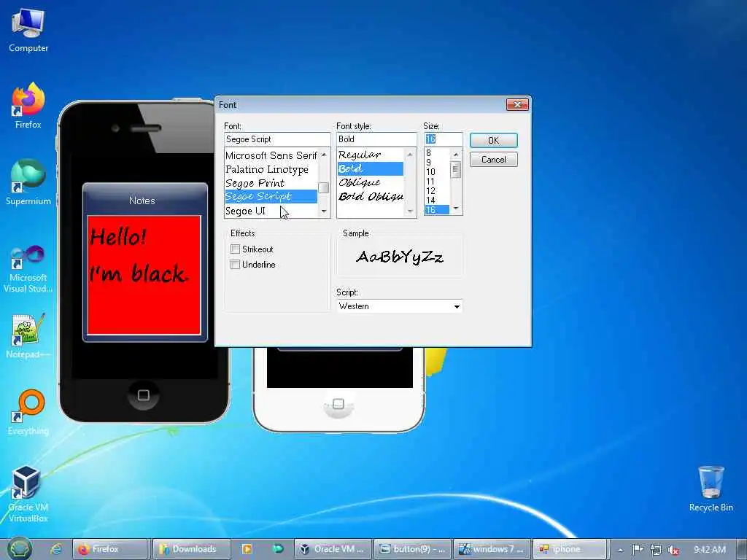Switch to Firefox taskbar button
The width and height of the screenshot is (747, 560).
point(109,549)
